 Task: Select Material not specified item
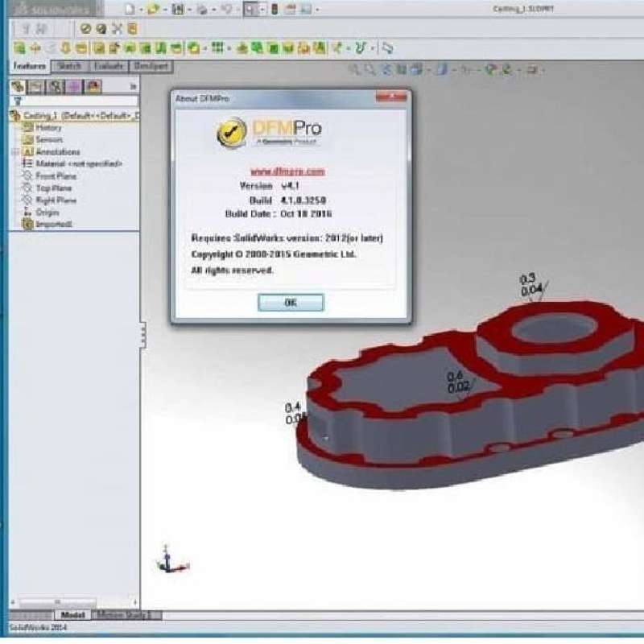(x=72, y=163)
